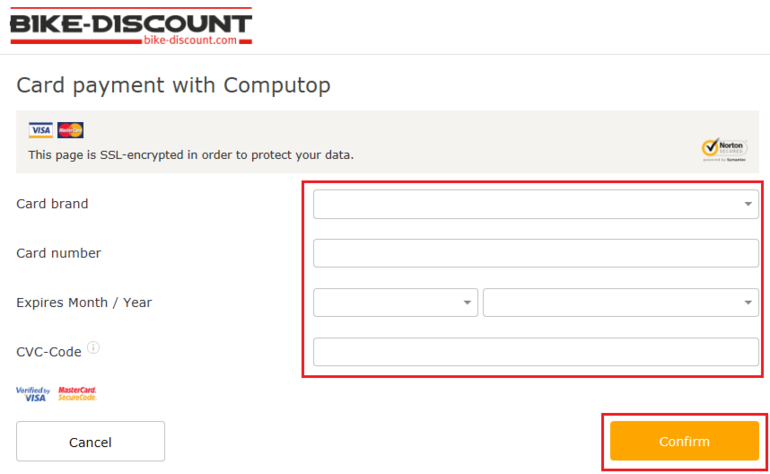Image resolution: width=770 pixels, height=474 pixels.
Task: Click the SSL-encrypted notice text
Action: point(191,155)
